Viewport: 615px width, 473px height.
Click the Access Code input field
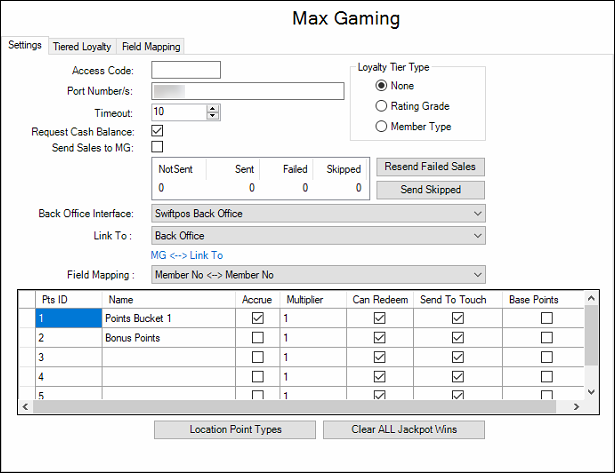click(x=186, y=70)
